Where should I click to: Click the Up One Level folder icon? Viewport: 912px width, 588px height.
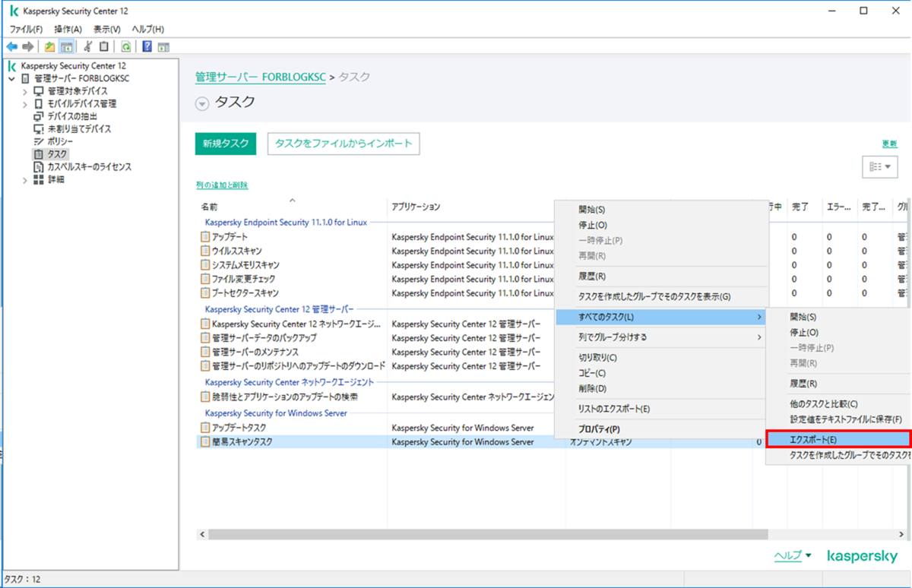tap(50, 46)
